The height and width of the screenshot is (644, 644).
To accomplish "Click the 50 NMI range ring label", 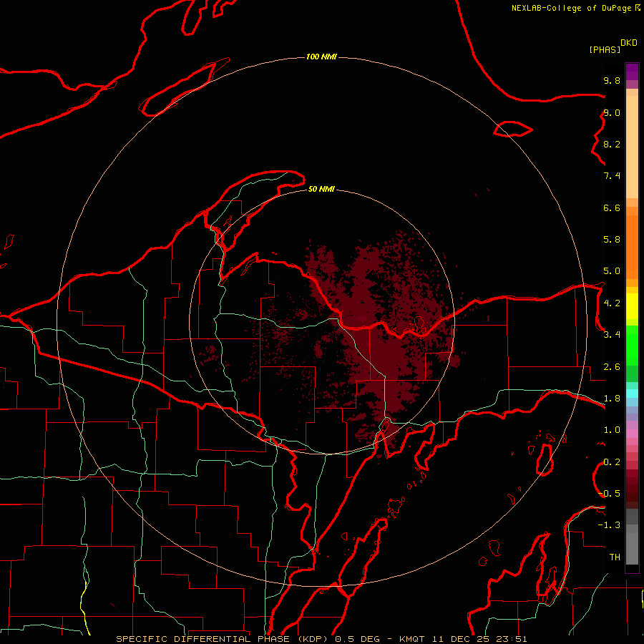I will (x=321, y=189).
